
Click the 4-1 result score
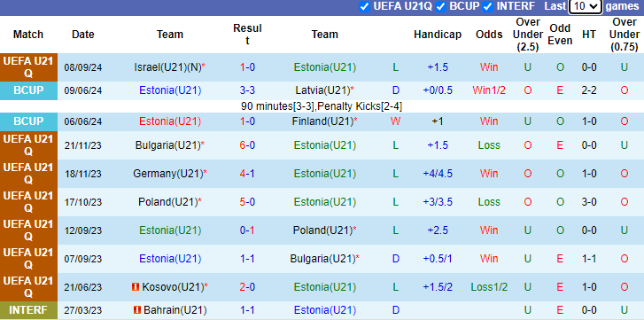click(x=247, y=174)
